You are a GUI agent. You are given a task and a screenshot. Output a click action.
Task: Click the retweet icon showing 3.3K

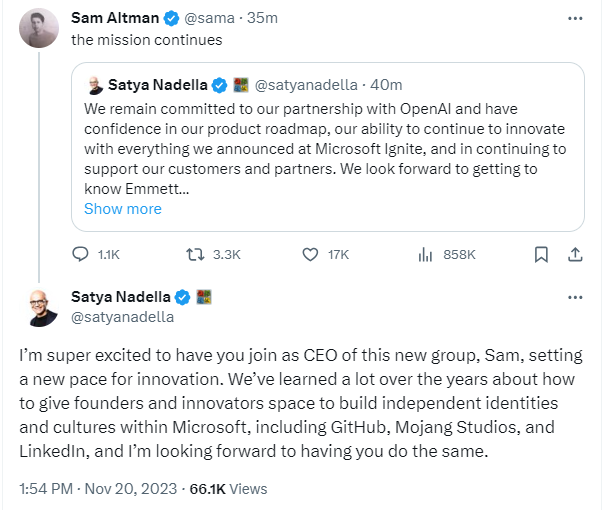pyautogui.click(x=196, y=255)
